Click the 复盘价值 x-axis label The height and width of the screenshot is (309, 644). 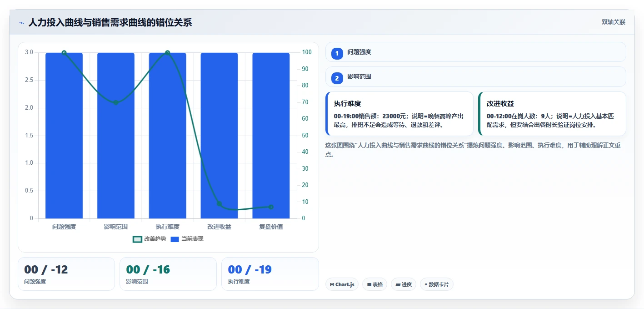point(271,227)
